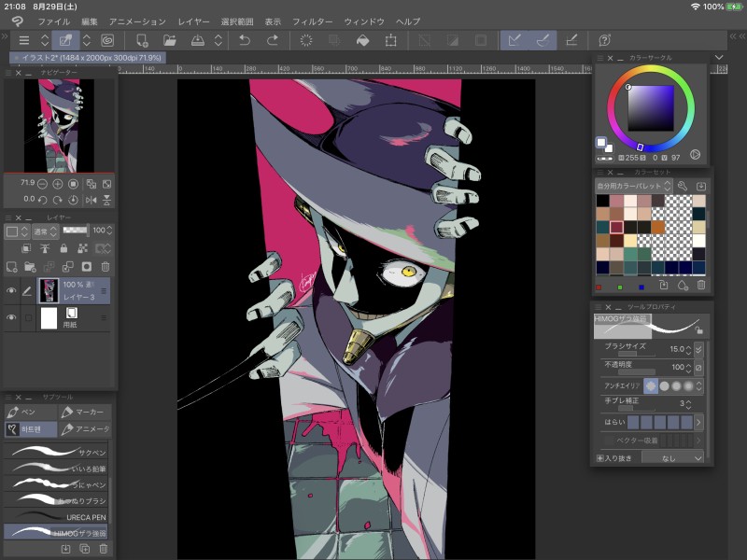This screenshot has height=560, width=747.
Task: Click the Redo arrow in the command bar
Action: click(x=273, y=40)
